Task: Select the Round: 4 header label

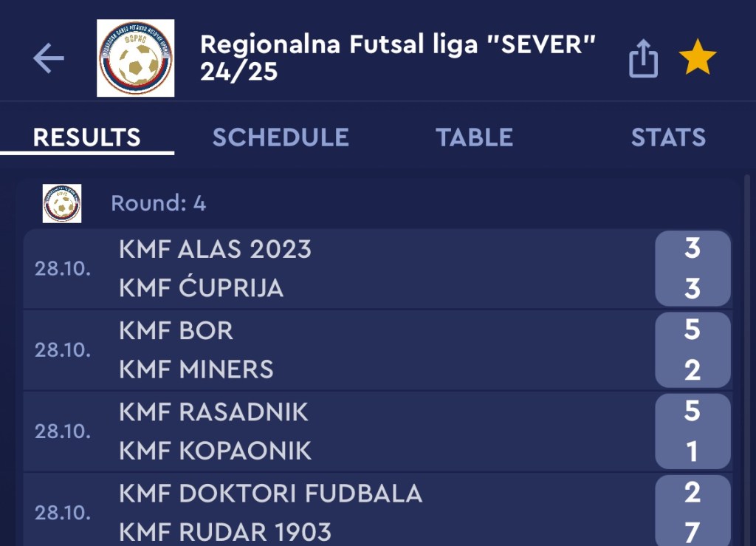Action: [x=159, y=204]
